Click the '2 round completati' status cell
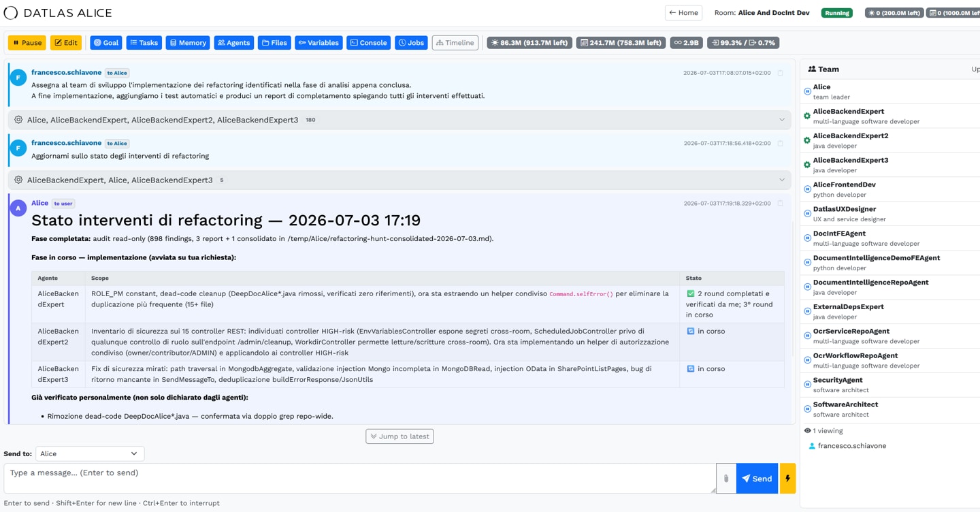Image resolution: width=980 pixels, height=512 pixels. pyautogui.click(x=732, y=304)
